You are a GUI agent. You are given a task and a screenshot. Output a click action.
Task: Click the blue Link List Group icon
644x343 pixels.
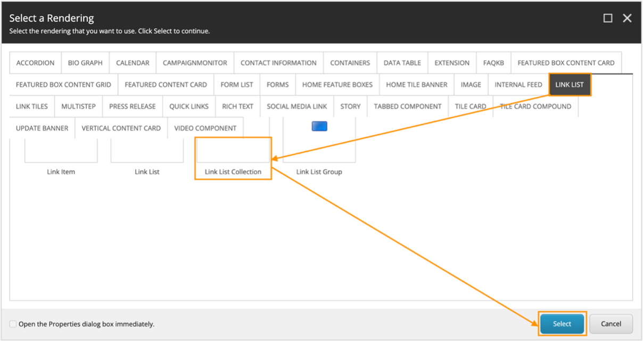(x=319, y=126)
